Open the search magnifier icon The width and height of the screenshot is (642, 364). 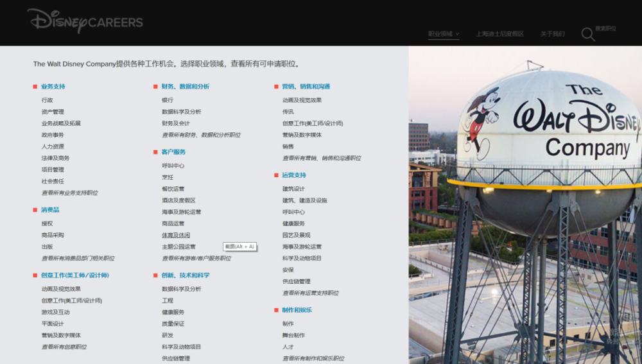click(587, 34)
